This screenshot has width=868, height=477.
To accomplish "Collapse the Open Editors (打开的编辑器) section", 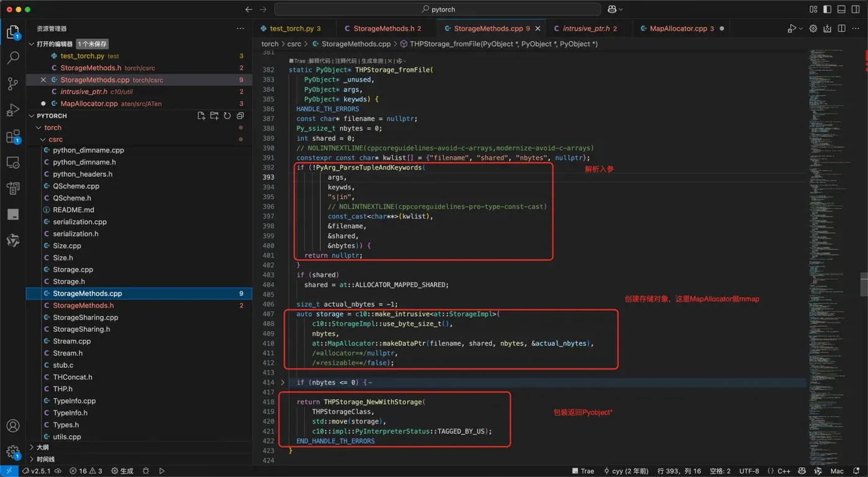I will click(x=32, y=44).
